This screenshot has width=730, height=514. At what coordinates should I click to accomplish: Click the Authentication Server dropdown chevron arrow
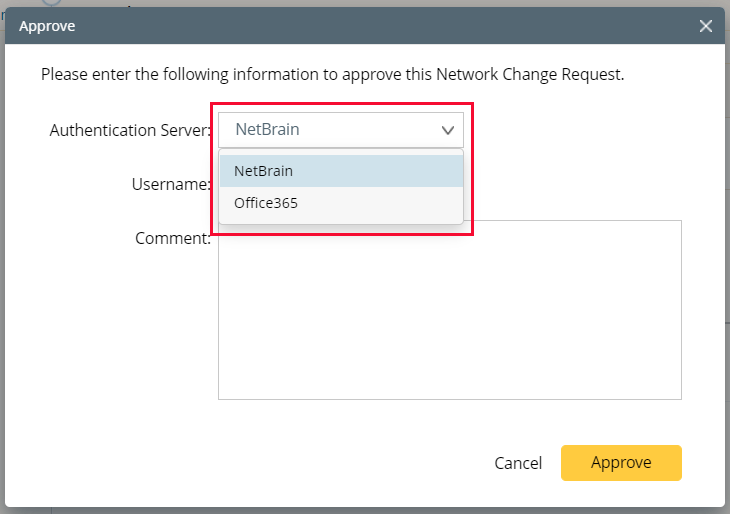tap(447, 130)
